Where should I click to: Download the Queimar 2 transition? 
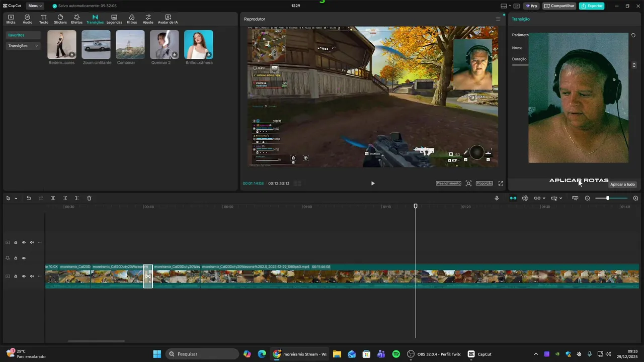[x=174, y=55]
